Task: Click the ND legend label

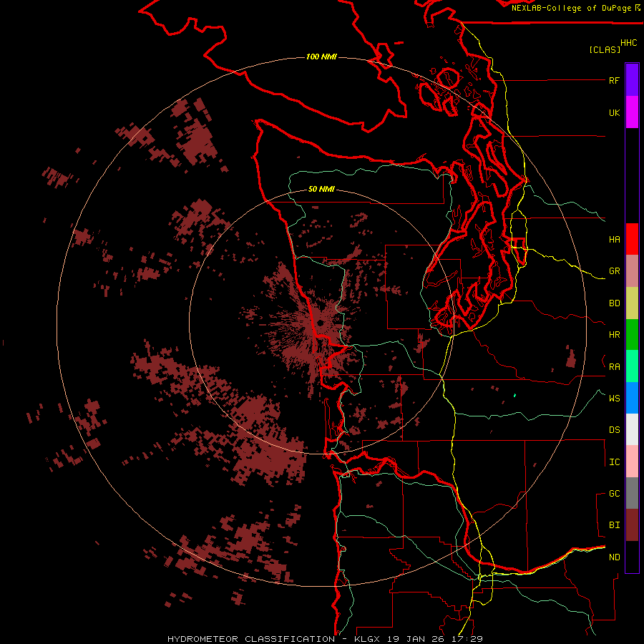Action: click(x=614, y=557)
